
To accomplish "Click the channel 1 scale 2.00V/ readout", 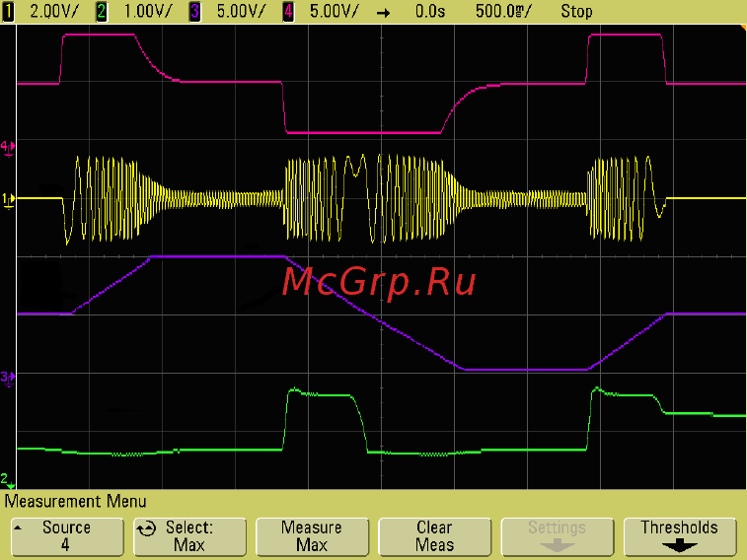I will click(x=54, y=12).
